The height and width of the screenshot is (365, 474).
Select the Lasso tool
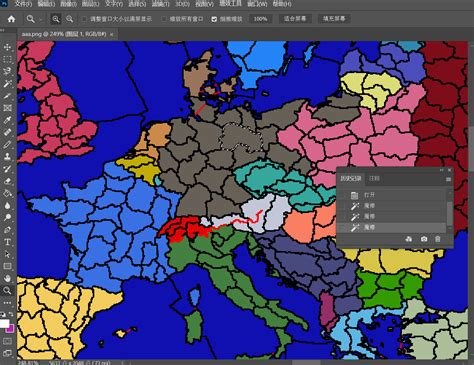pyautogui.click(x=7, y=71)
